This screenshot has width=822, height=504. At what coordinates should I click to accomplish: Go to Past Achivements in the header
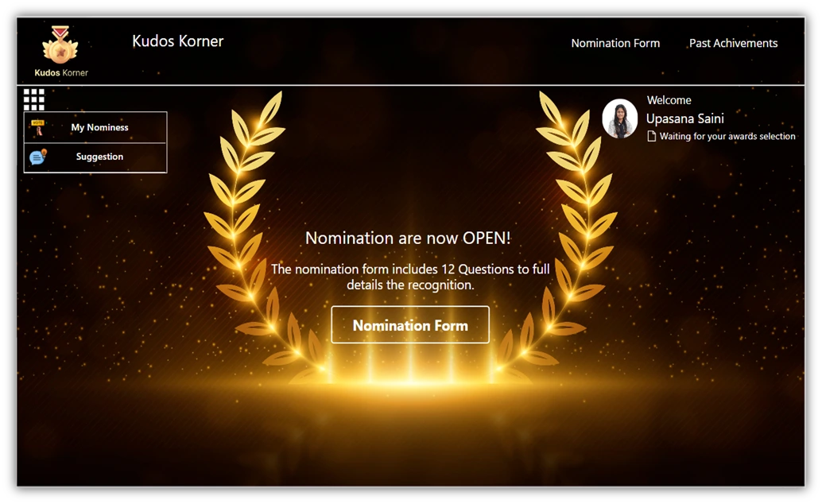pos(733,44)
